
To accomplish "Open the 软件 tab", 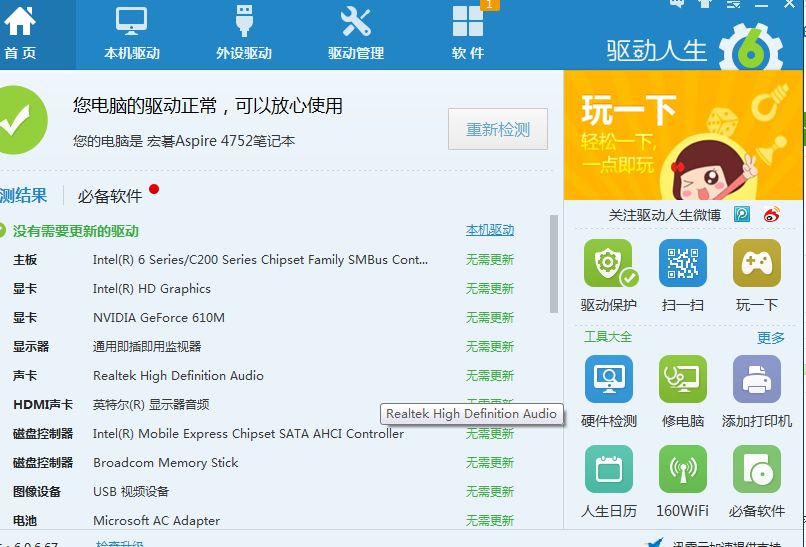I will 468,34.
